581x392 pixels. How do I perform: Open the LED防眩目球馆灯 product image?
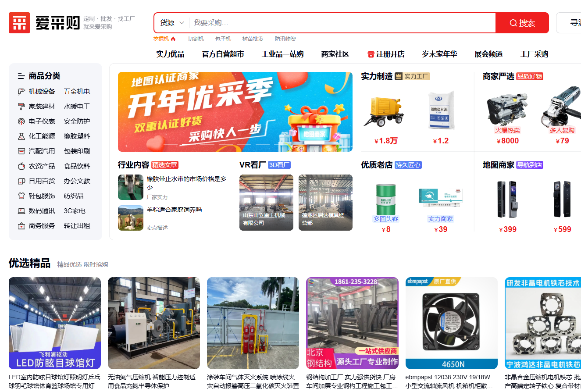click(x=55, y=323)
